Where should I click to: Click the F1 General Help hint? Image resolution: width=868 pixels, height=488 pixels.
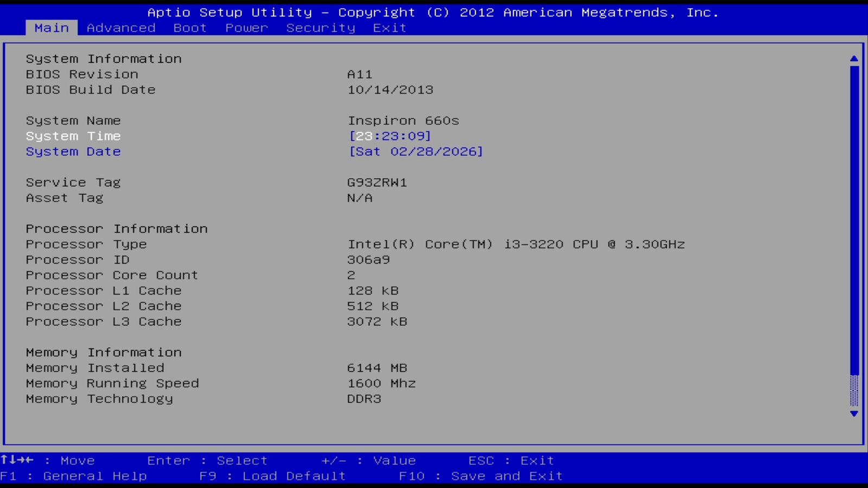73,476
